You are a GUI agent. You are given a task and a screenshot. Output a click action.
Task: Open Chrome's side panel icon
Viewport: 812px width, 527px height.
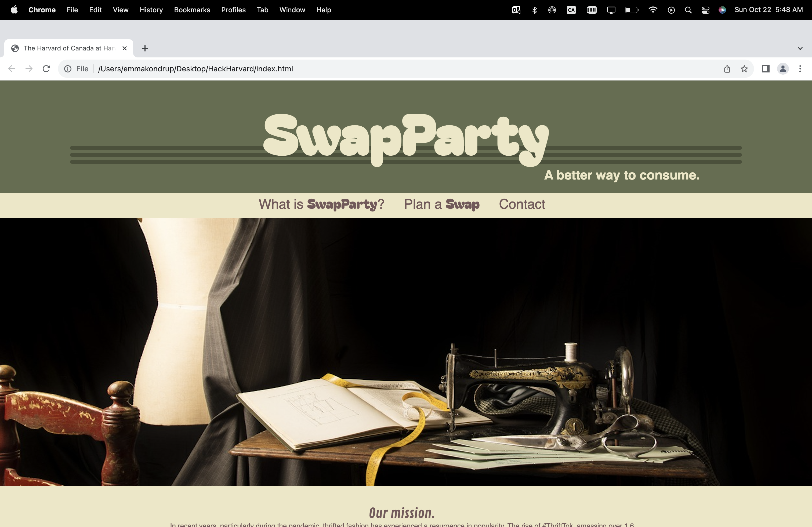pos(765,69)
